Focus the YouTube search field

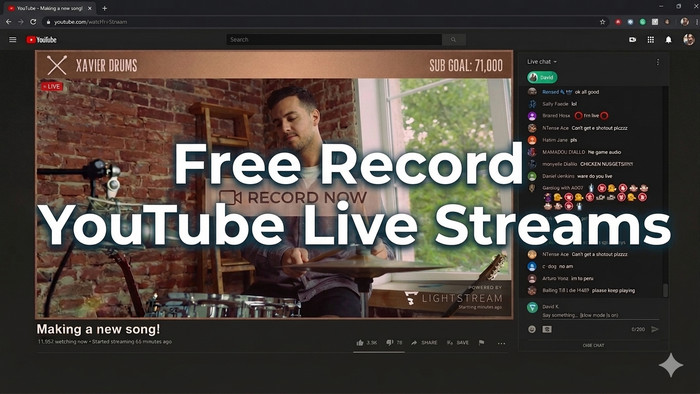(334, 40)
